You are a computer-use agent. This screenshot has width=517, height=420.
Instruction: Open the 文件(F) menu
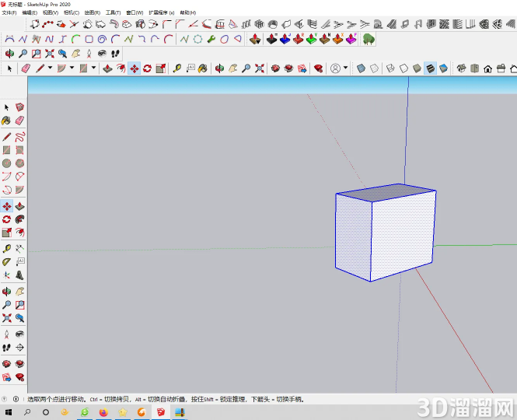pos(9,12)
